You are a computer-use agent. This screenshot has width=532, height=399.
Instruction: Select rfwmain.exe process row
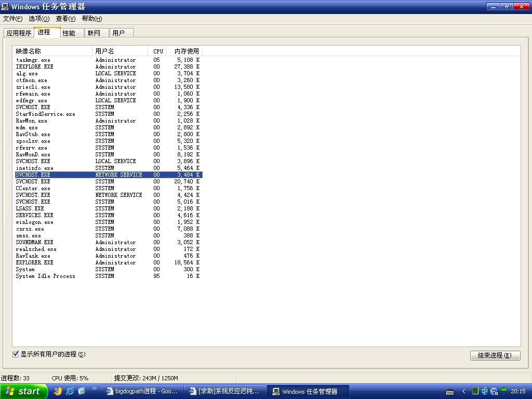click(109, 94)
